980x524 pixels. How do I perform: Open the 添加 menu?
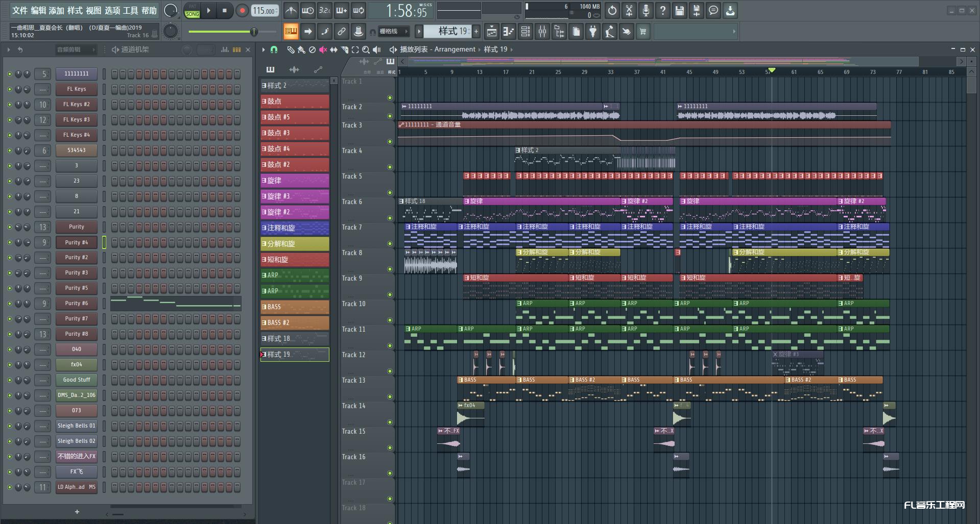[57, 10]
